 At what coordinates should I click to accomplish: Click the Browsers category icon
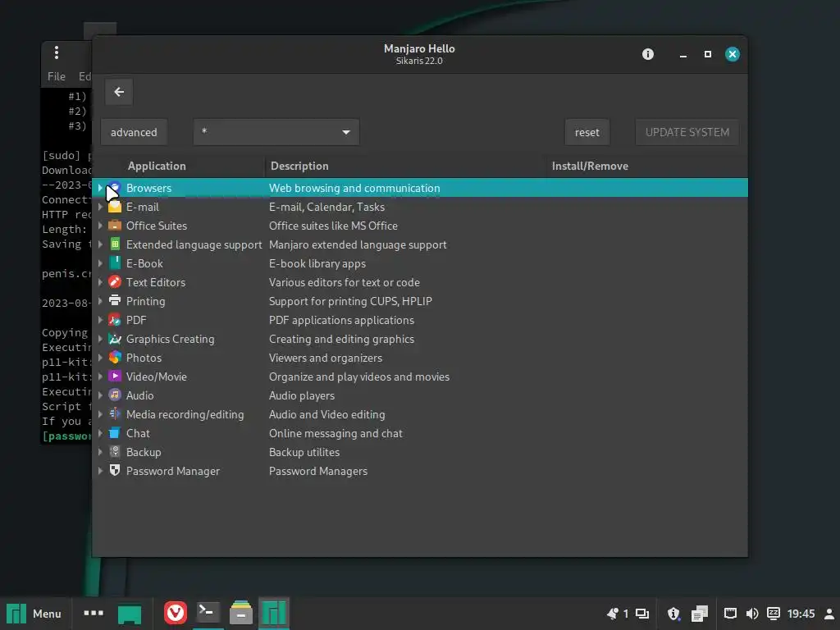pyautogui.click(x=115, y=188)
